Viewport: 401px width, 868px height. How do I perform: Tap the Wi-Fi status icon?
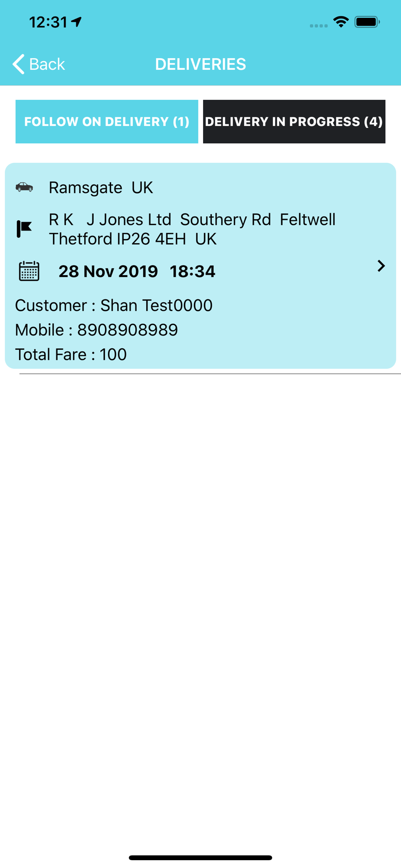pyautogui.click(x=341, y=22)
